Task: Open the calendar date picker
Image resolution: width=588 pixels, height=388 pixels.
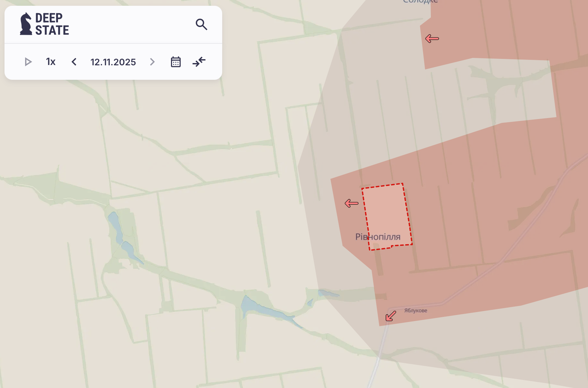Action: pyautogui.click(x=175, y=62)
